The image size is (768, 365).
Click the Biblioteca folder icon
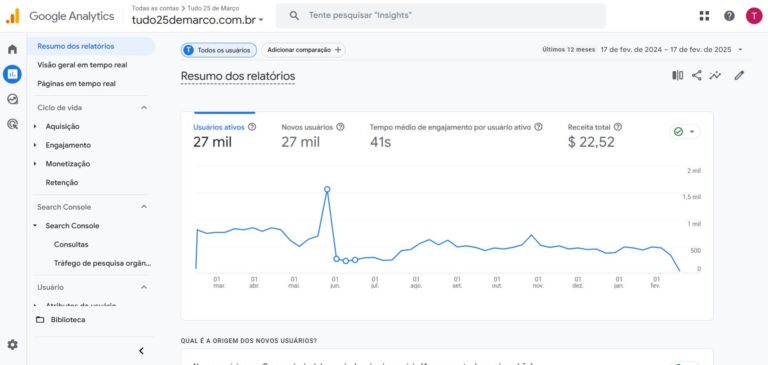click(x=40, y=319)
